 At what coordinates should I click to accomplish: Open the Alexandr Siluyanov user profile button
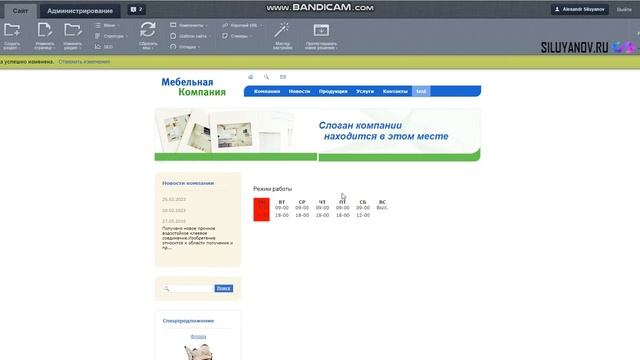[x=580, y=9]
